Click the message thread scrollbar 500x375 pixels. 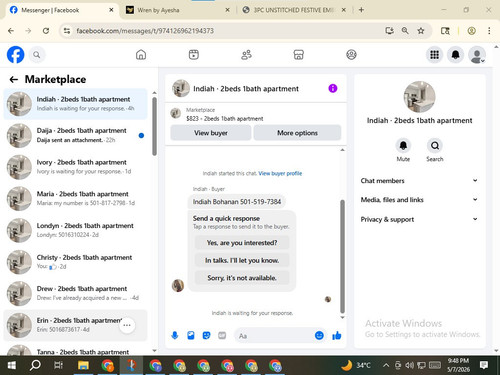pos(342,257)
